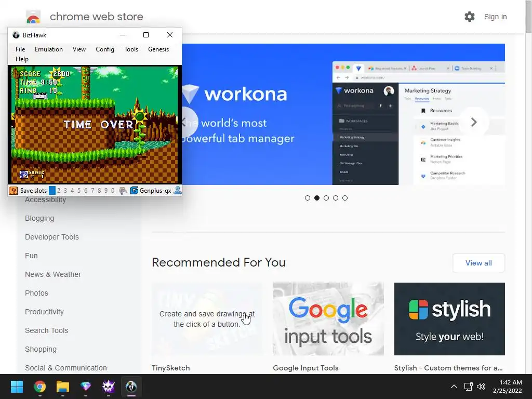Click the diamond gem app in taskbar
This screenshot has width=532, height=399.
(x=86, y=387)
